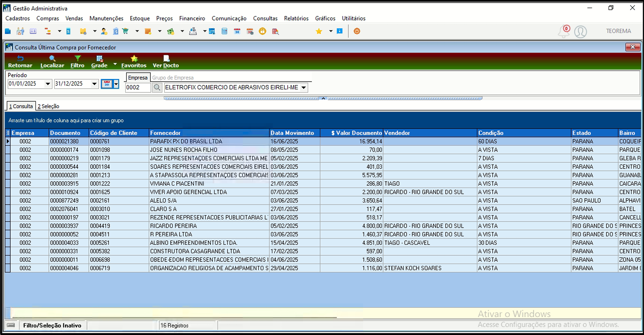Click the yellow star favorites toolbar icon
The width and height of the screenshot is (644, 335).
tap(319, 31)
